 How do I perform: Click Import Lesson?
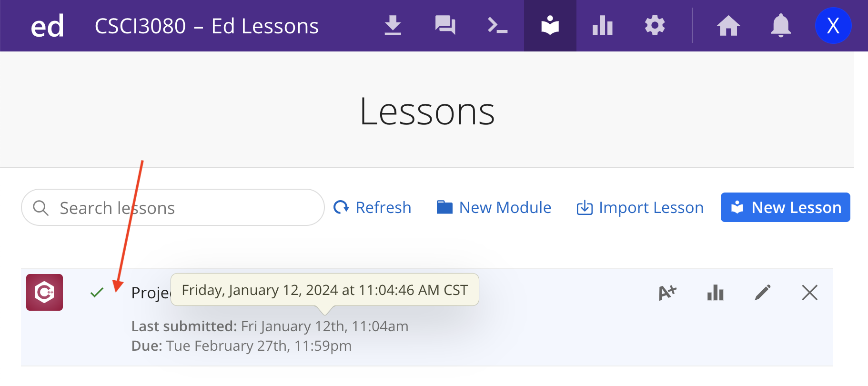(640, 208)
